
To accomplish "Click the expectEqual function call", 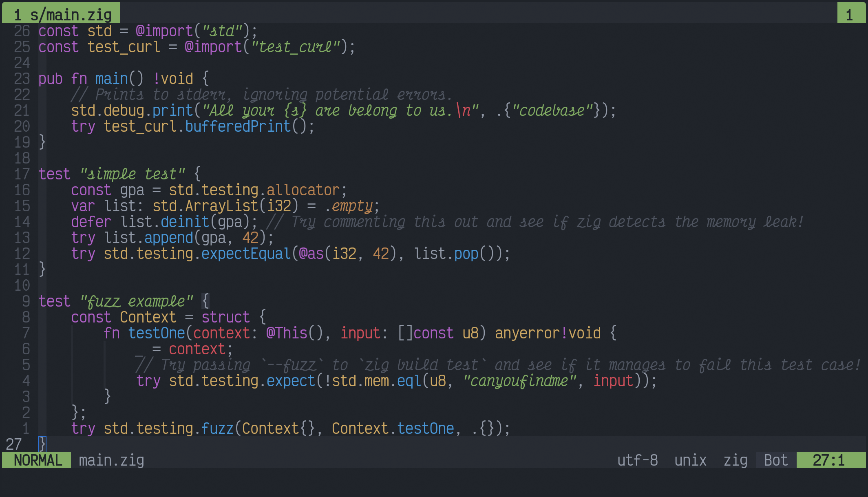I will point(246,254).
